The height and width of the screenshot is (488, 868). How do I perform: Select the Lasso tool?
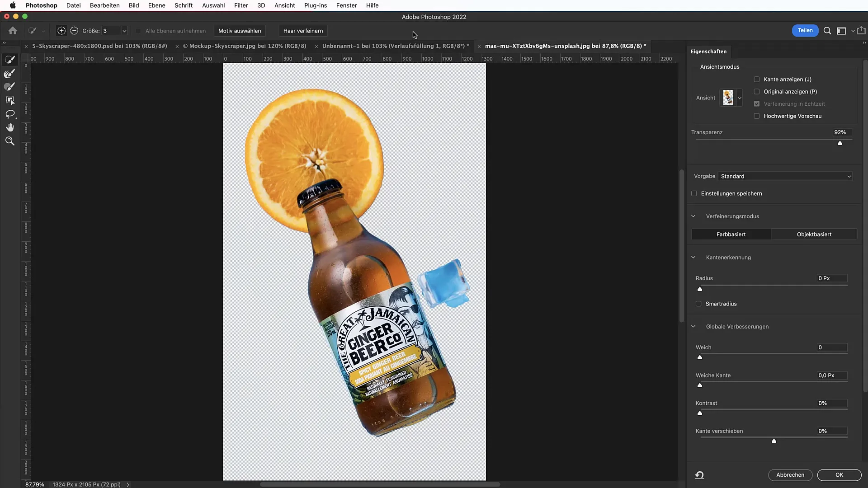click(x=10, y=114)
